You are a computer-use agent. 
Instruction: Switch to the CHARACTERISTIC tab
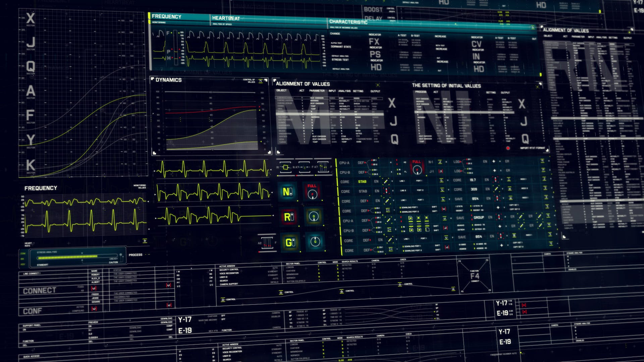[x=348, y=22]
